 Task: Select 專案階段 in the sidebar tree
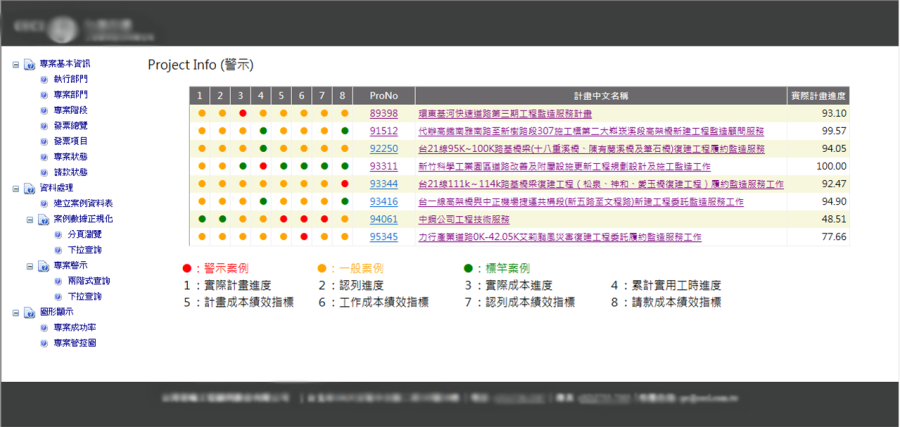coord(70,109)
